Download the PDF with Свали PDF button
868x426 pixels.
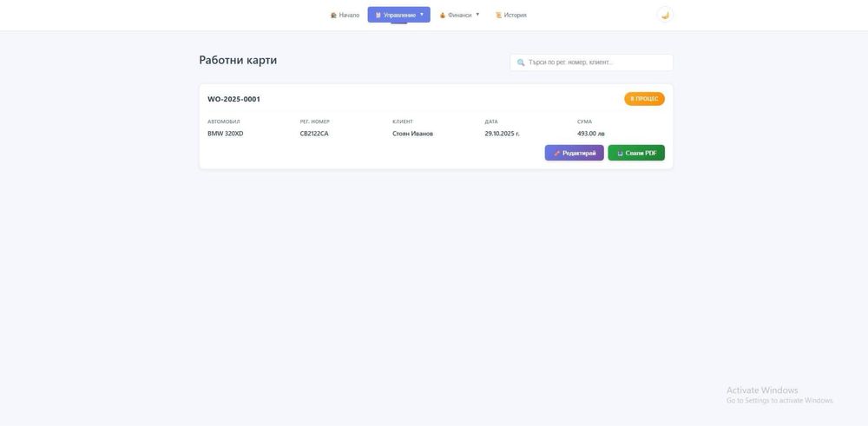tap(636, 154)
